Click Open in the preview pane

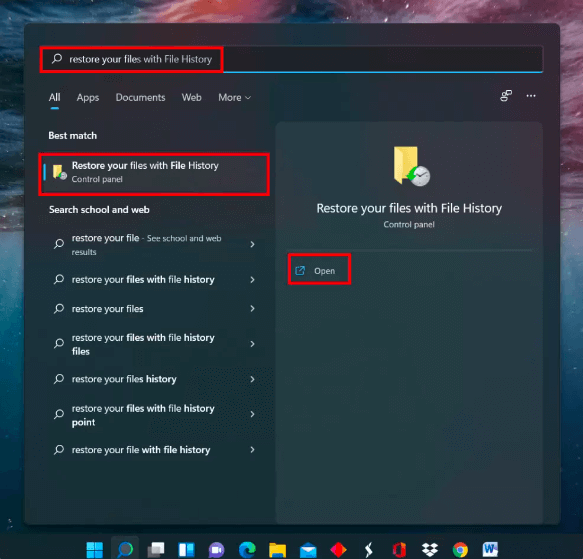tap(319, 270)
